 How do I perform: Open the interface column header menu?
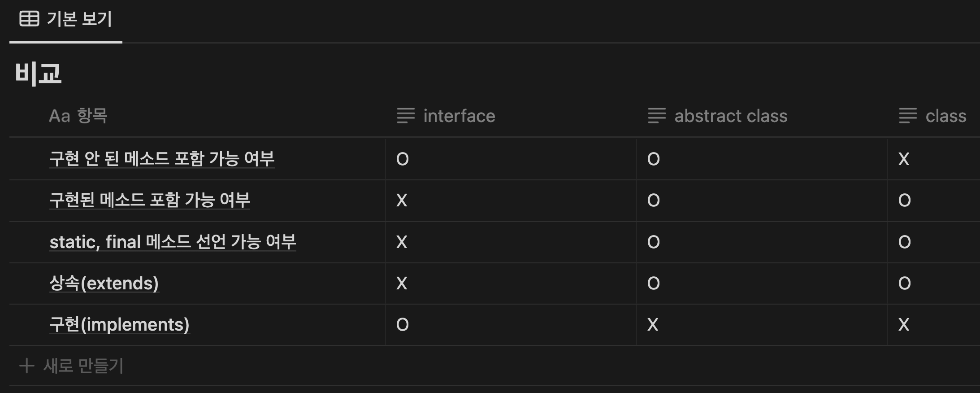click(x=459, y=116)
